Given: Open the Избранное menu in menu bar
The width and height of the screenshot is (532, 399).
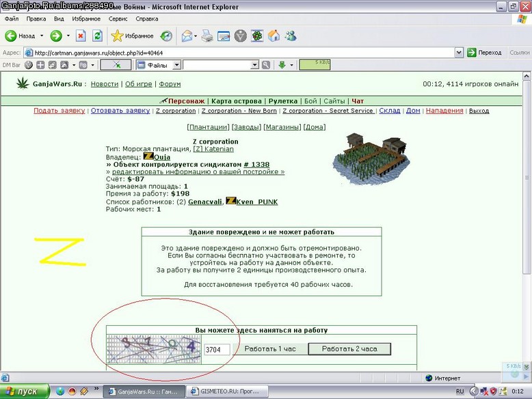Looking at the screenshot, I should tap(86, 18).
